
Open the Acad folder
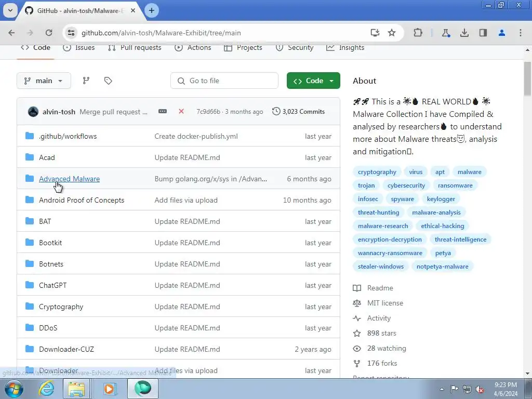pyautogui.click(x=47, y=158)
